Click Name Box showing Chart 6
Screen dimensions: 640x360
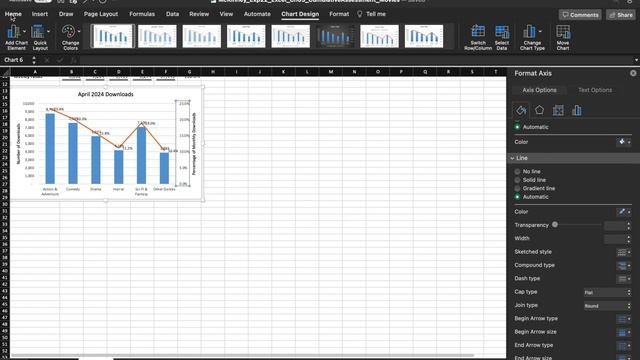tap(15, 60)
